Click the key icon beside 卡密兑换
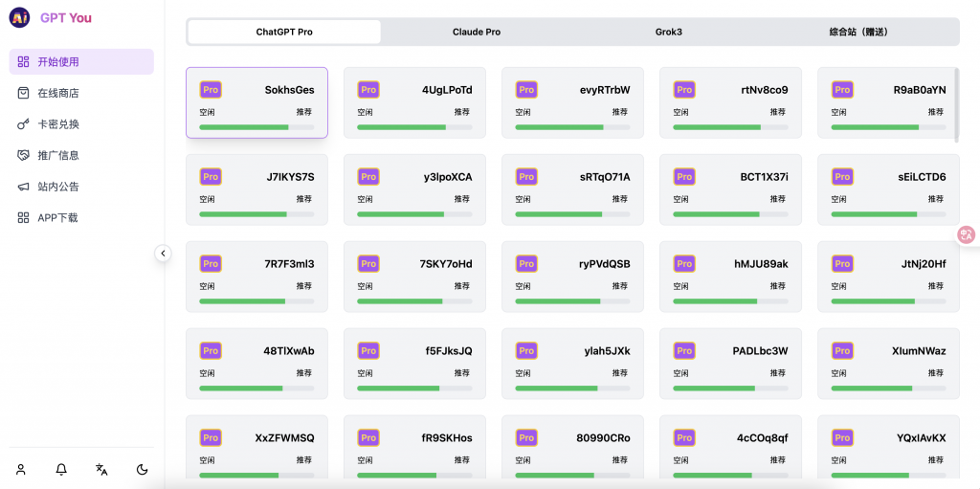This screenshot has width=980, height=489. 23,123
